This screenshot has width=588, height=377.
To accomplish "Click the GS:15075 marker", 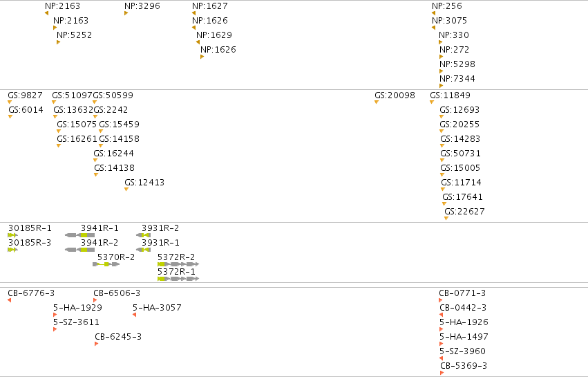I will point(59,131).
